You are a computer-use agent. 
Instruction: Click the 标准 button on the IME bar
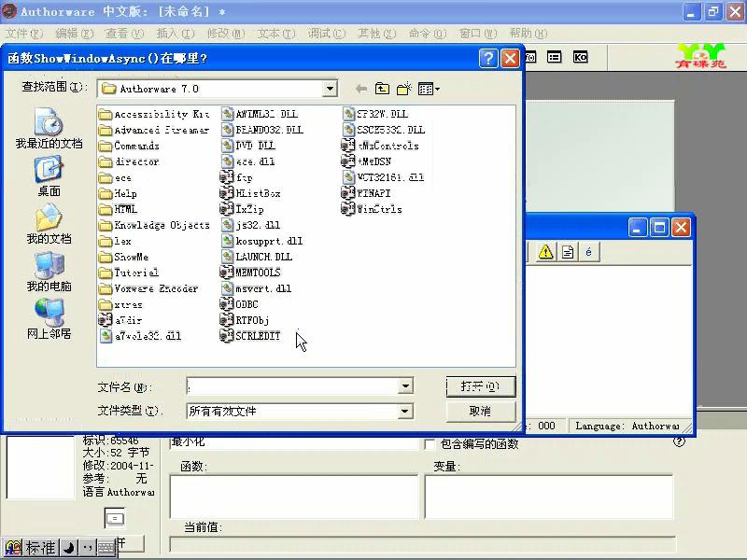40,548
